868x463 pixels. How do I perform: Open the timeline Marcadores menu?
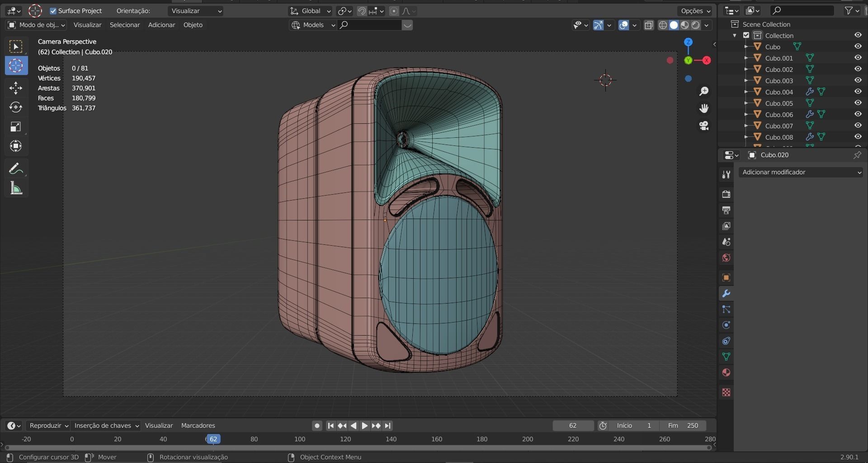tap(198, 426)
